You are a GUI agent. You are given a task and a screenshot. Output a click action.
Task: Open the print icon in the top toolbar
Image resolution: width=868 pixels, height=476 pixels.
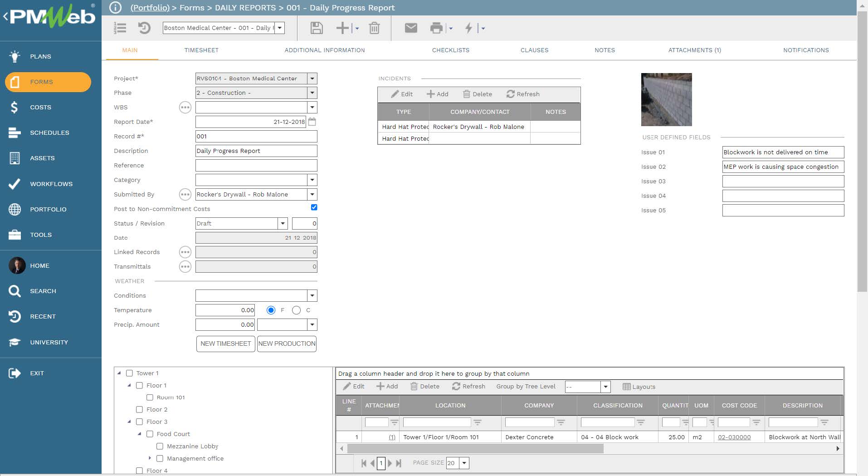pyautogui.click(x=436, y=28)
